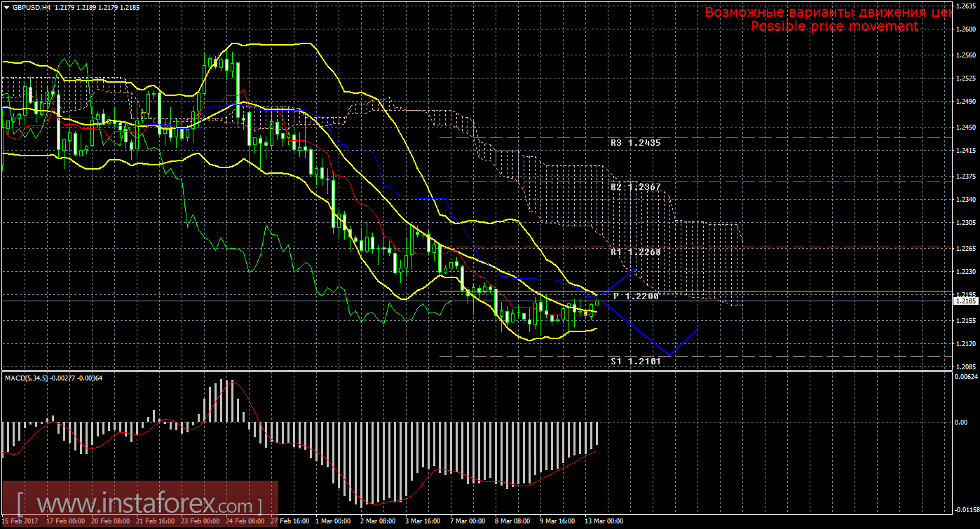The image size is (980, 529).
Task: Click the triangle arrow beside GBPUSD,H4 title
Action: point(7,7)
